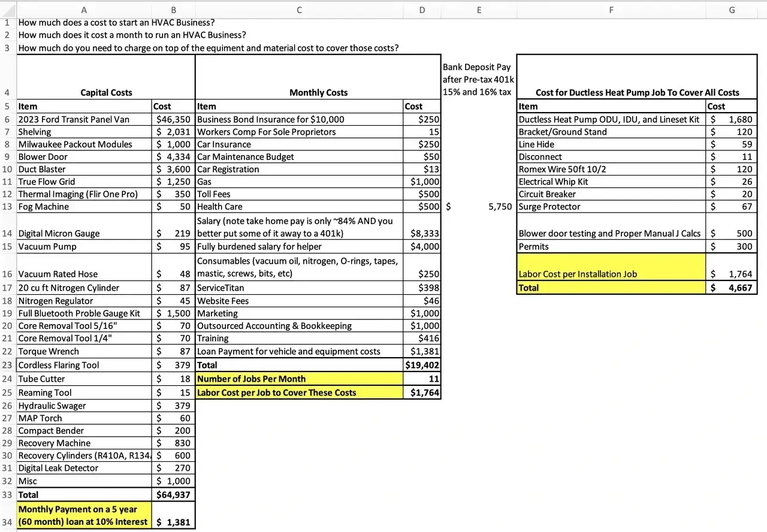Viewport: 767px width, 532px height.
Task: Click 'Business Bond Insurance for $10,000' cell
Action: click(x=300, y=119)
